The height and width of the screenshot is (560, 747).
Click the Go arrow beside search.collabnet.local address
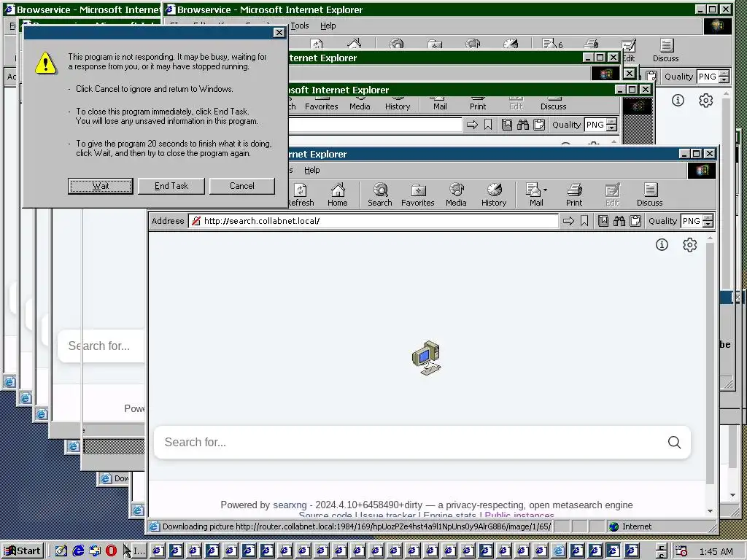[x=568, y=221]
